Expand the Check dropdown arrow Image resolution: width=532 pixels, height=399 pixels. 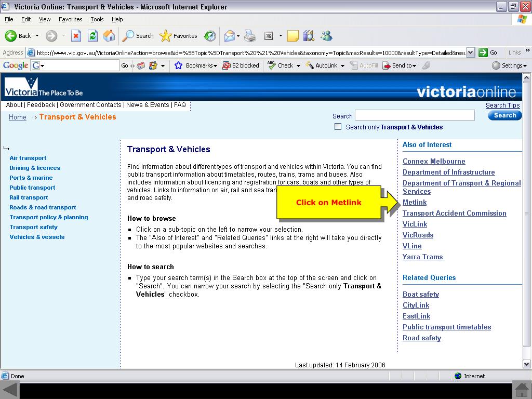click(298, 66)
